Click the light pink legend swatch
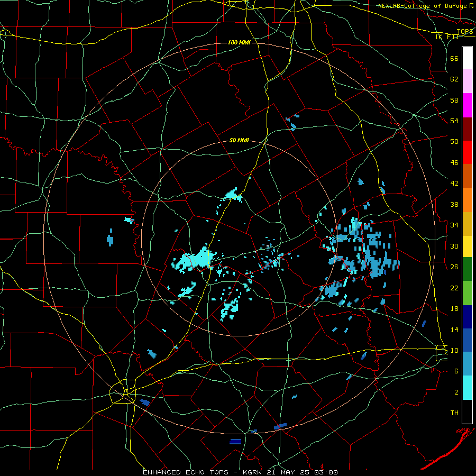Viewport: 476px width, 476px height. point(467,81)
